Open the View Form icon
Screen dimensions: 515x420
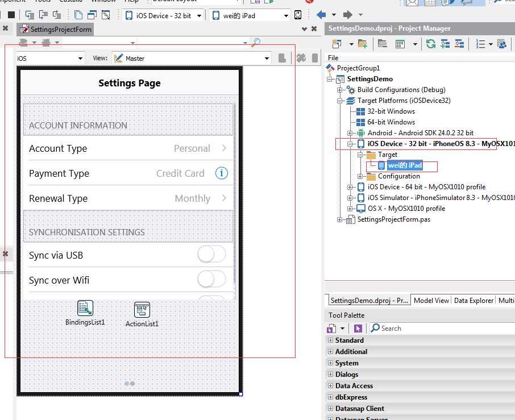pos(92,15)
